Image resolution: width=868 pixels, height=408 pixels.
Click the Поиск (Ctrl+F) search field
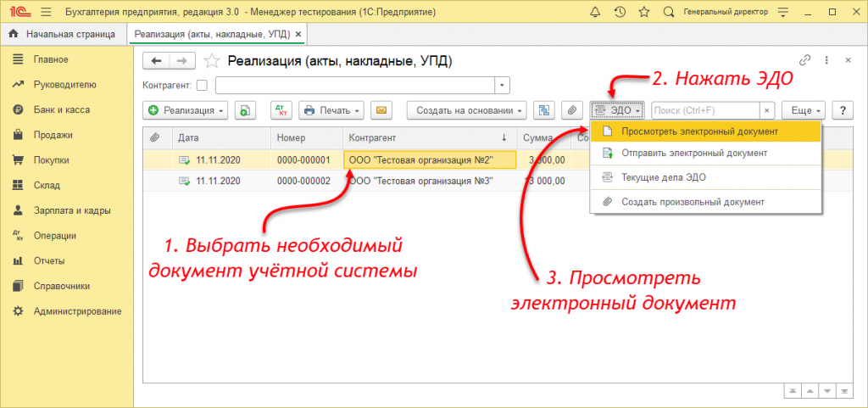click(705, 110)
